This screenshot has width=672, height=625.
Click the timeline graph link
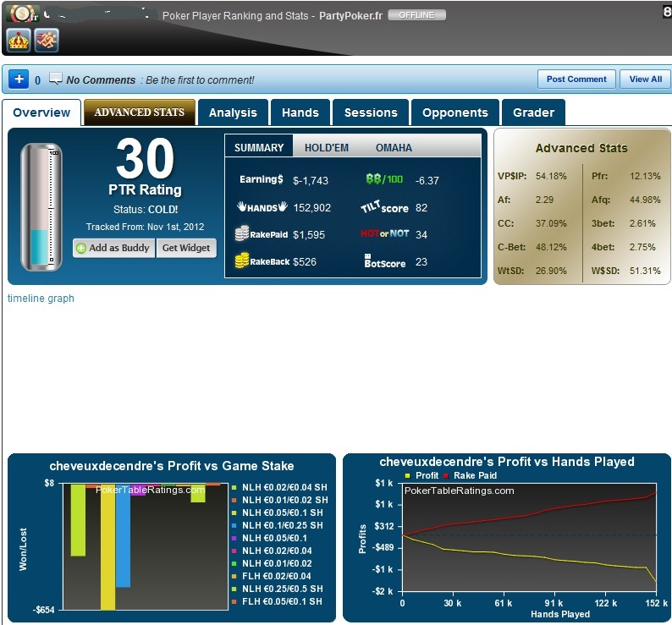pyautogui.click(x=41, y=299)
